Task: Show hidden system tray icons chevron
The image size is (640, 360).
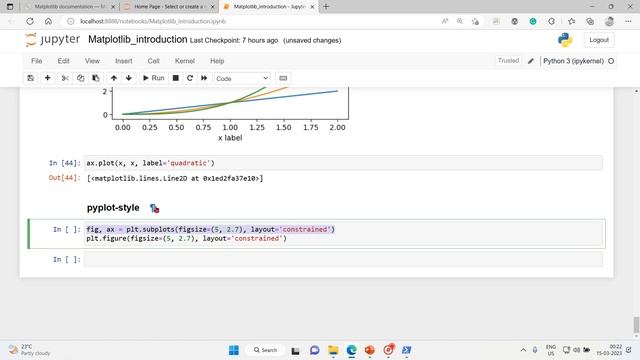Action: coord(523,350)
